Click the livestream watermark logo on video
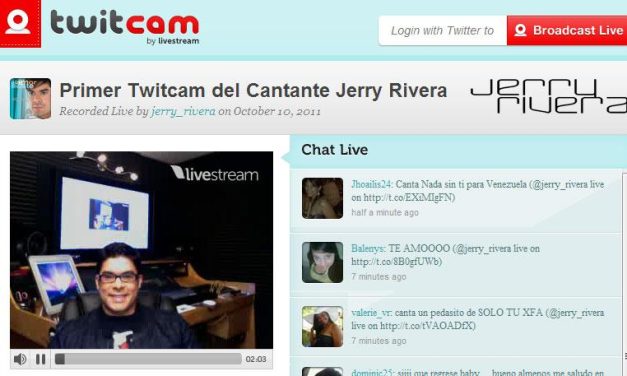The image size is (627, 376). [215, 174]
